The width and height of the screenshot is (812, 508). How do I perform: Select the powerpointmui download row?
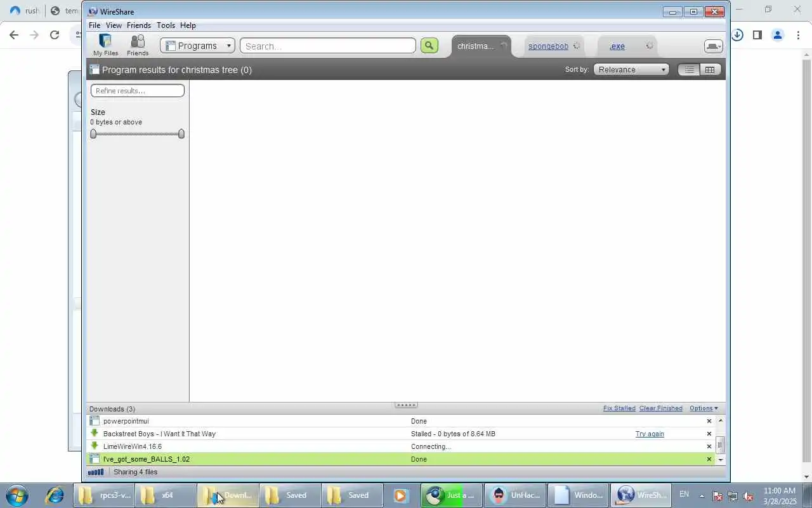[401, 421]
